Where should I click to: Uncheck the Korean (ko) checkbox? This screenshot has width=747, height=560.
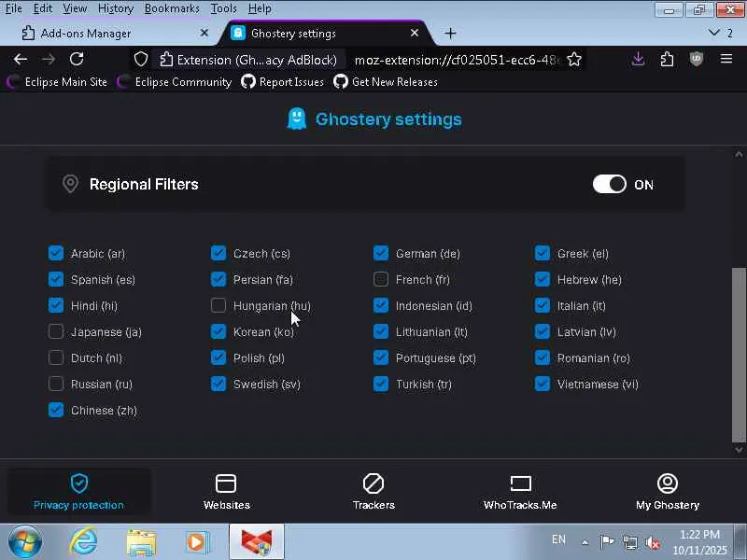click(x=218, y=331)
